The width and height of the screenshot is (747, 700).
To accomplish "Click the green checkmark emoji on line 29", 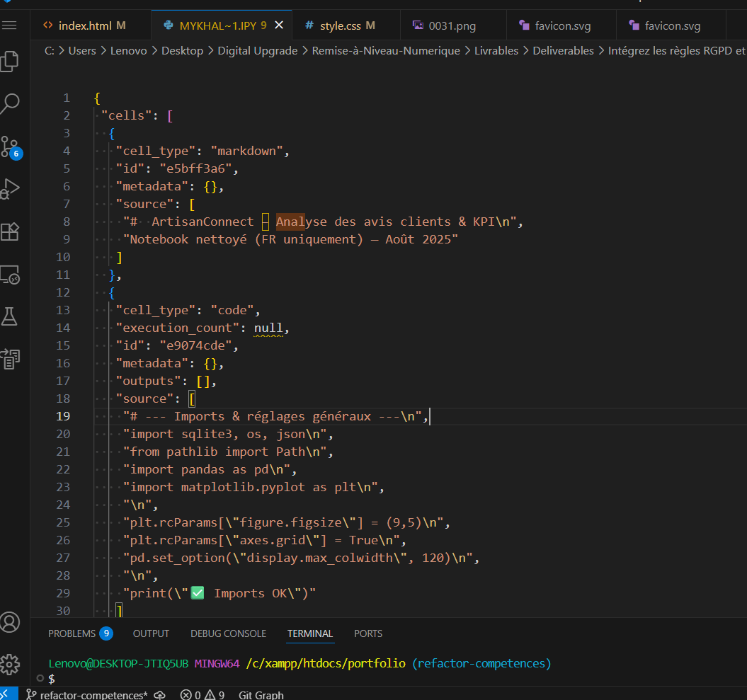I will pos(198,593).
